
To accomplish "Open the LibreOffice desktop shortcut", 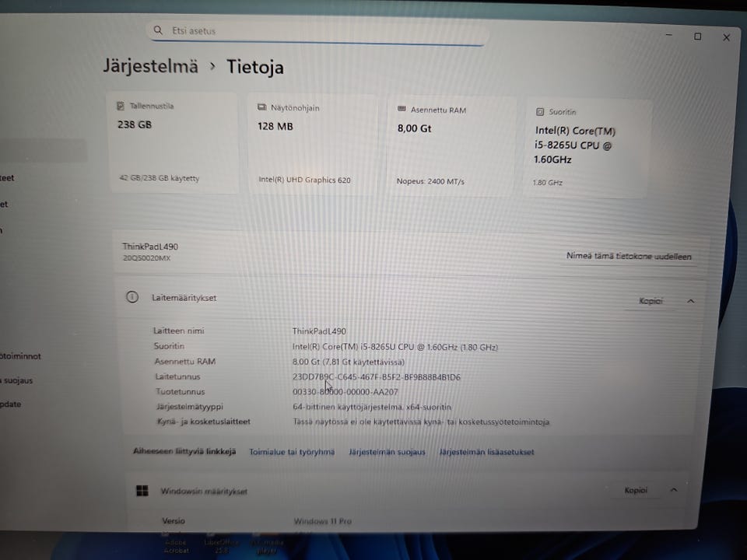I will [x=222, y=544].
